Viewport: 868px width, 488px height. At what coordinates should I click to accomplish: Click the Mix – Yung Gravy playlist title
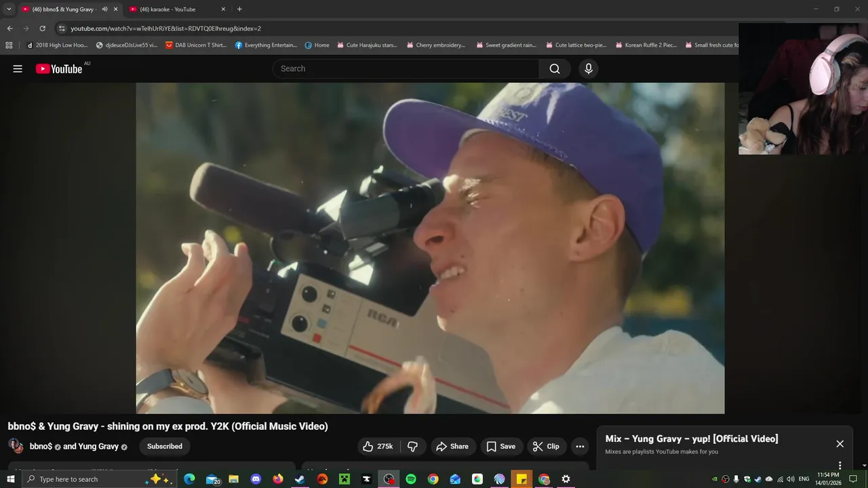click(x=692, y=439)
